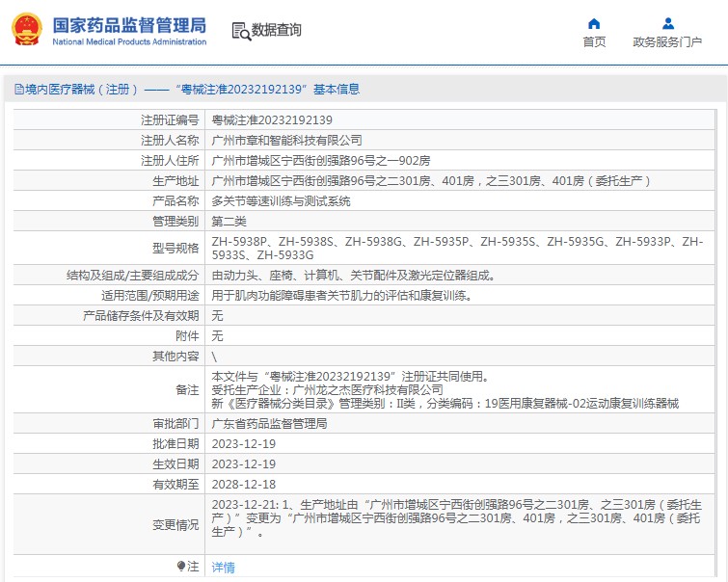Open 数据查询 text link

coord(276,30)
